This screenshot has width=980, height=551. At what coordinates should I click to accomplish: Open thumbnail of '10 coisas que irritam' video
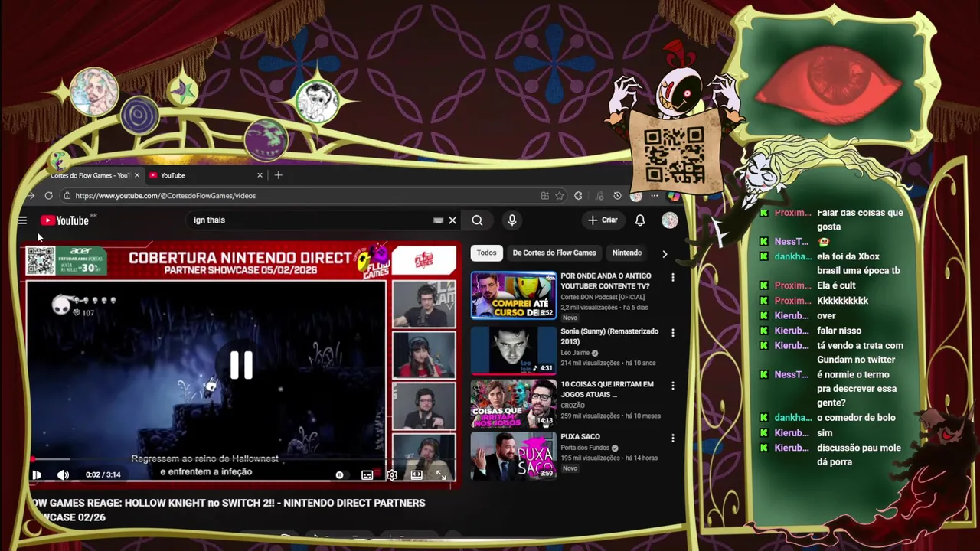pos(513,404)
